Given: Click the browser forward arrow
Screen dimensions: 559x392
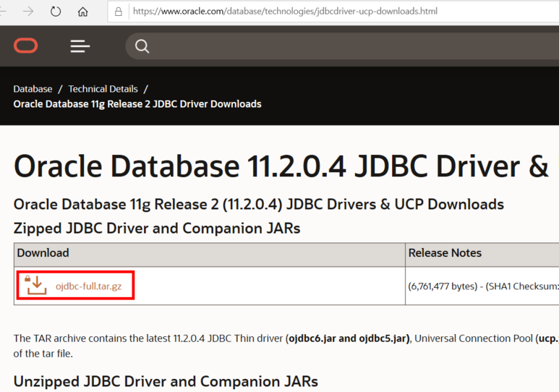Looking at the screenshot, I should pos(28,12).
